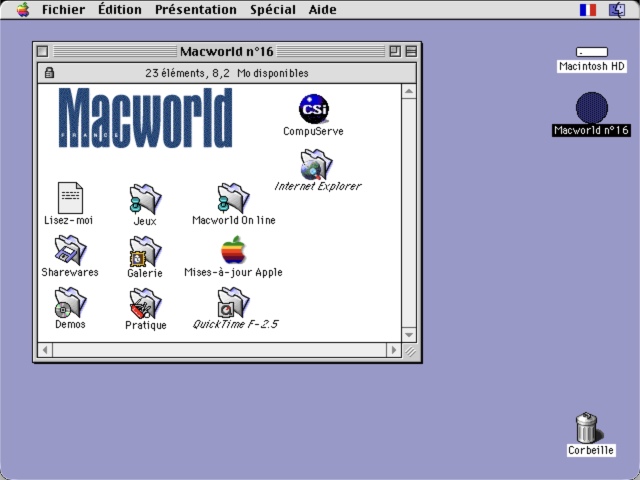Image resolution: width=640 pixels, height=480 pixels.
Task: Click the vertical scrollbar up arrow
Action: click(409, 91)
